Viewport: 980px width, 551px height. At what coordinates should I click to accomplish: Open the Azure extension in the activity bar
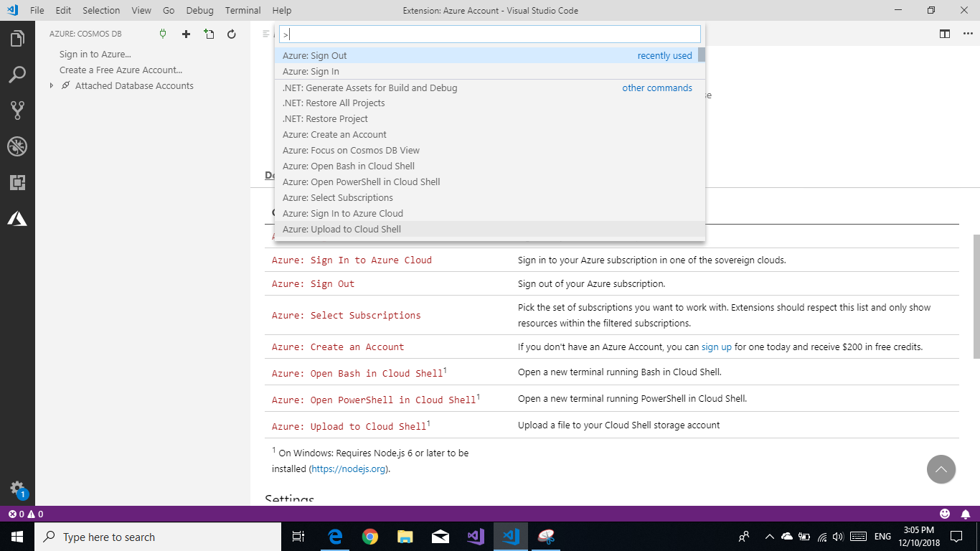17,218
